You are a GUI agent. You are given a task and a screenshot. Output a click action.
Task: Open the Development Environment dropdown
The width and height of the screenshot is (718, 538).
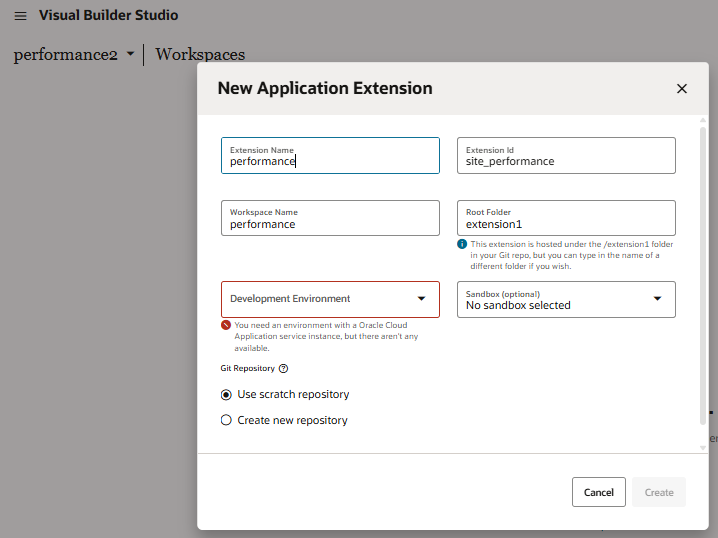(x=330, y=299)
